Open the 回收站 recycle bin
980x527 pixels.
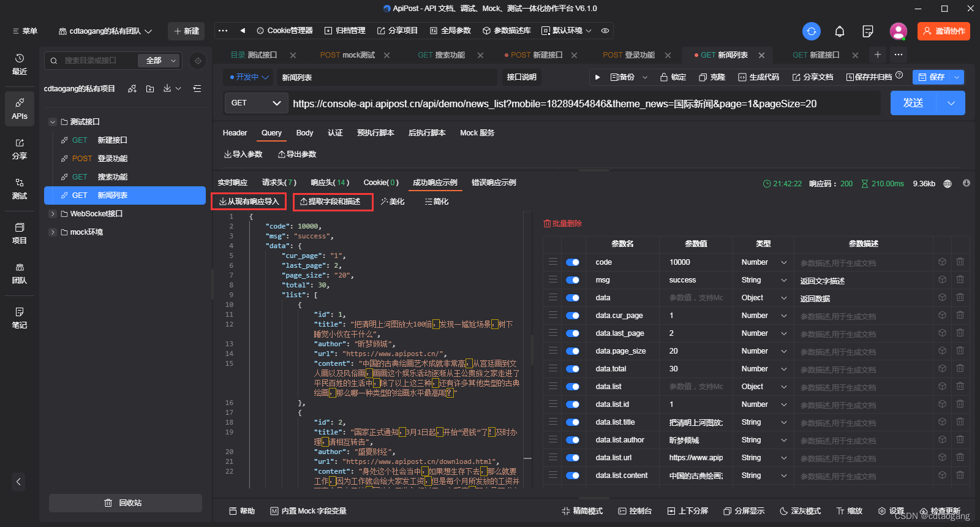126,503
